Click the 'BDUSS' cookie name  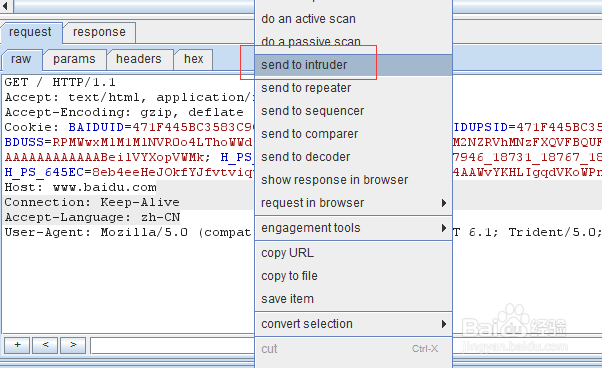coord(24,142)
